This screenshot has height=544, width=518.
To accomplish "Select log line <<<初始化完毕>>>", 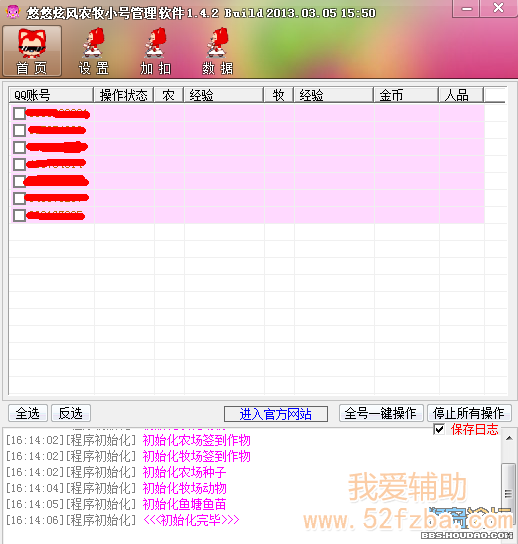I will pos(191,520).
